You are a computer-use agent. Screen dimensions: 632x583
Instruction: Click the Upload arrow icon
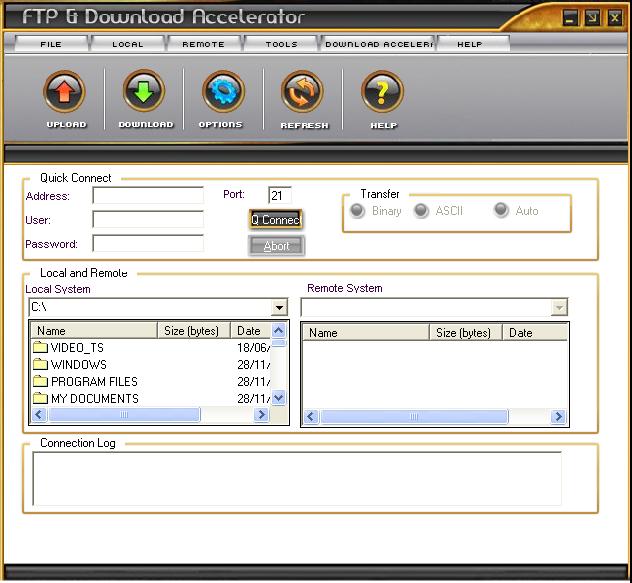pyautogui.click(x=64, y=91)
